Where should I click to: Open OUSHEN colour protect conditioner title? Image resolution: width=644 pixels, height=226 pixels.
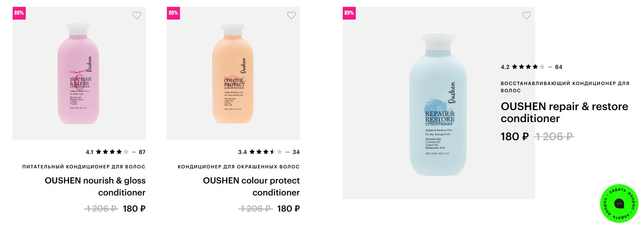251,186
